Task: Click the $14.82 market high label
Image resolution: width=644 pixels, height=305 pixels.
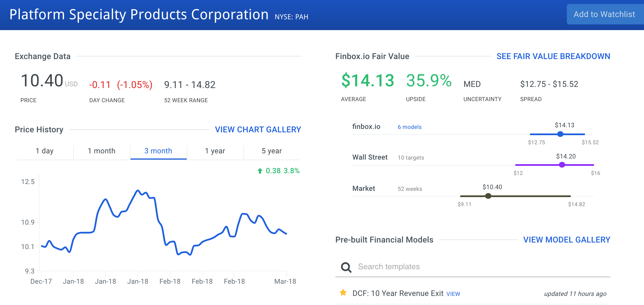Action: (576, 204)
